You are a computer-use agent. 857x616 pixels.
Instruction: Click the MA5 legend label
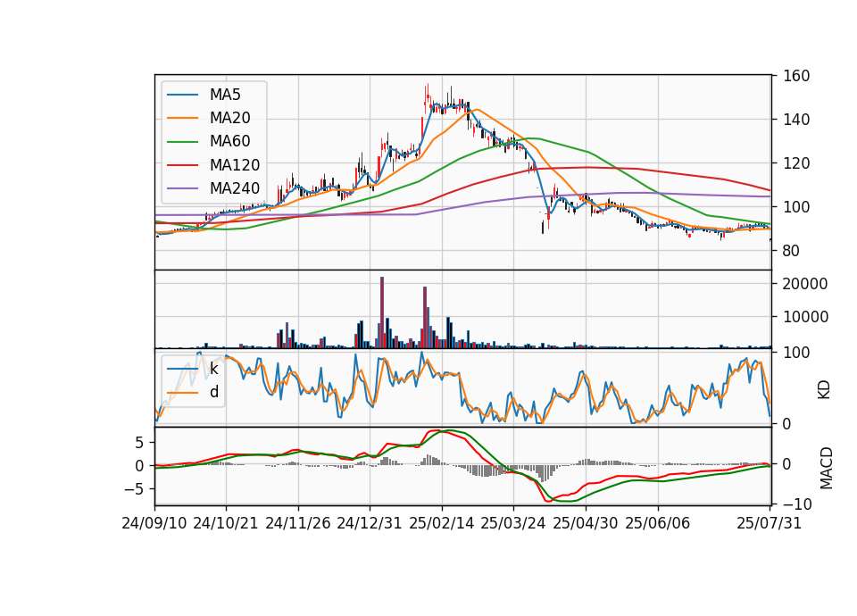pos(225,95)
